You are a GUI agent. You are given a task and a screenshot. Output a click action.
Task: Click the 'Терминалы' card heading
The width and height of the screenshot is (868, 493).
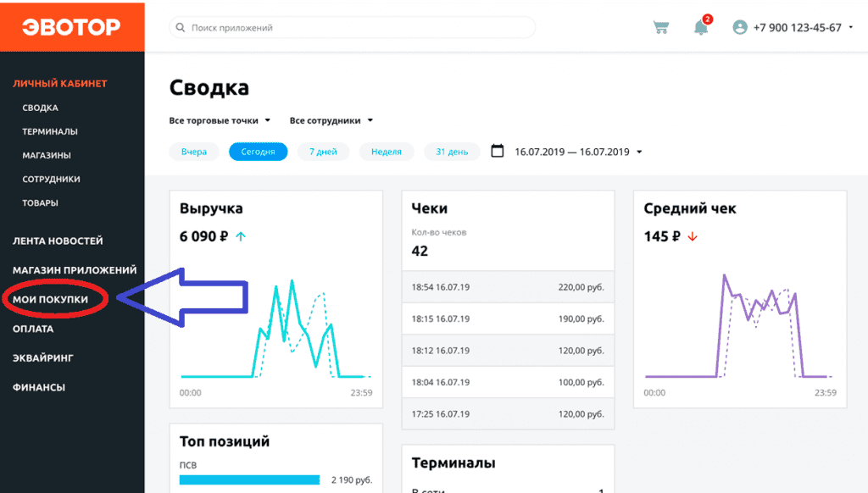pyautogui.click(x=453, y=463)
